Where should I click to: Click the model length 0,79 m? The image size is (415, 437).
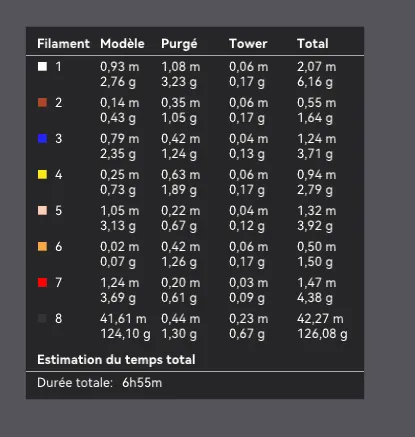click(120, 139)
